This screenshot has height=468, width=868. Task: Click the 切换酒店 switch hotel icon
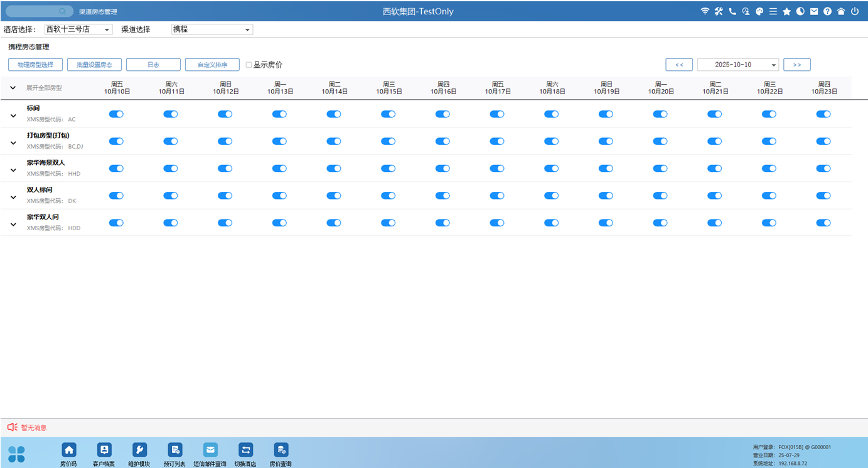(245, 450)
